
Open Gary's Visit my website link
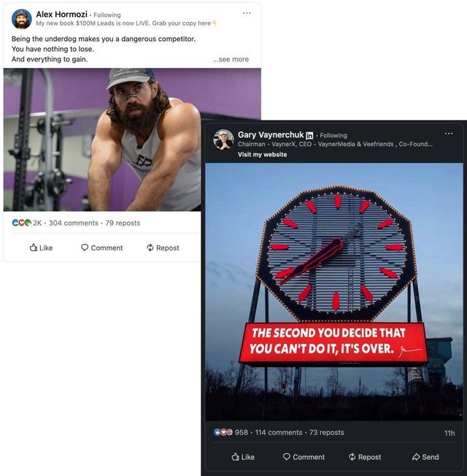(262, 154)
